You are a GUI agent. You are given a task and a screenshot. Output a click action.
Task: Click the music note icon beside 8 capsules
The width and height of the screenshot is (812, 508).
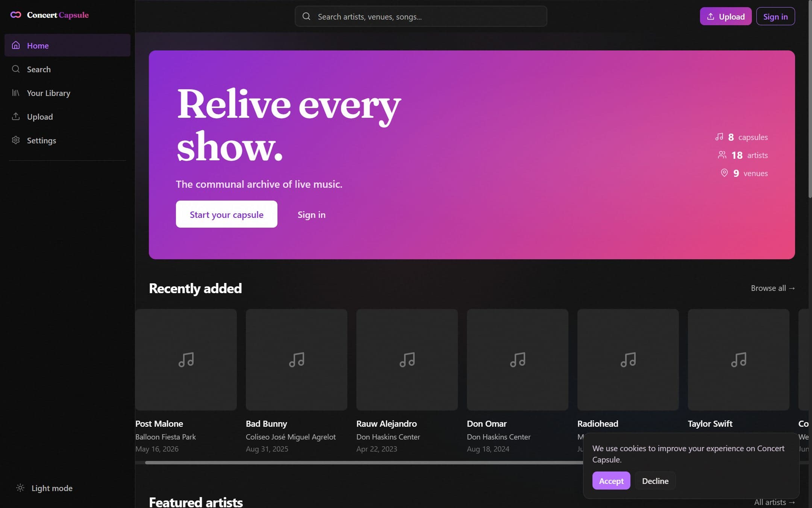tap(719, 137)
